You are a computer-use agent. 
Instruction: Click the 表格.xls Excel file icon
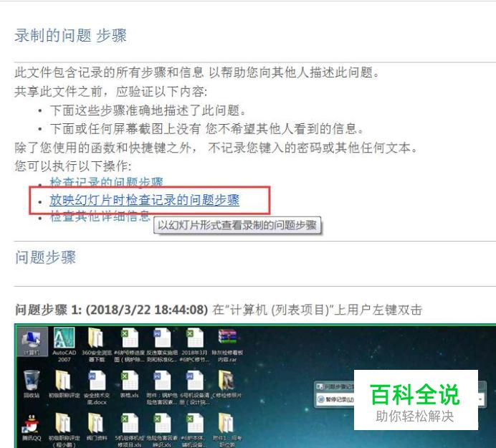tap(130, 384)
